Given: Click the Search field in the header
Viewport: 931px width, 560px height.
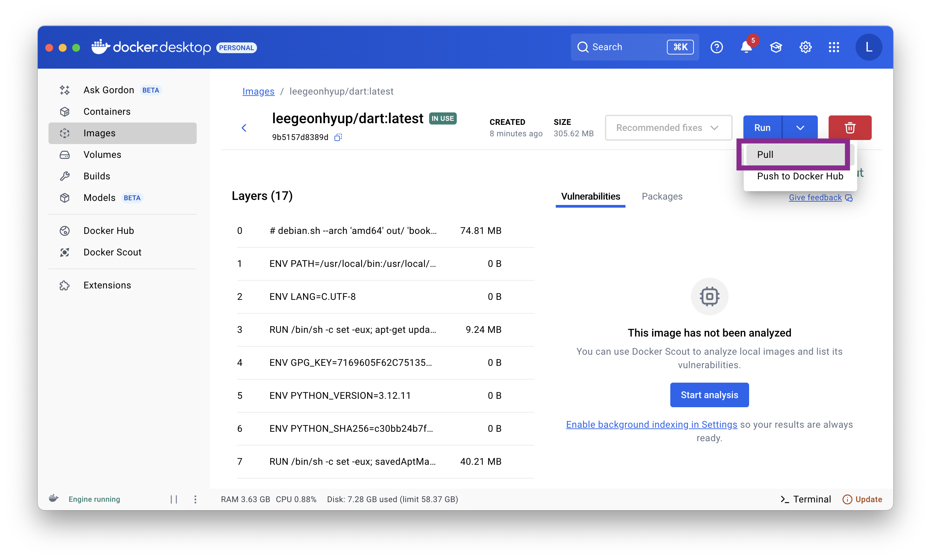Looking at the screenshot, I should point(635,47).
